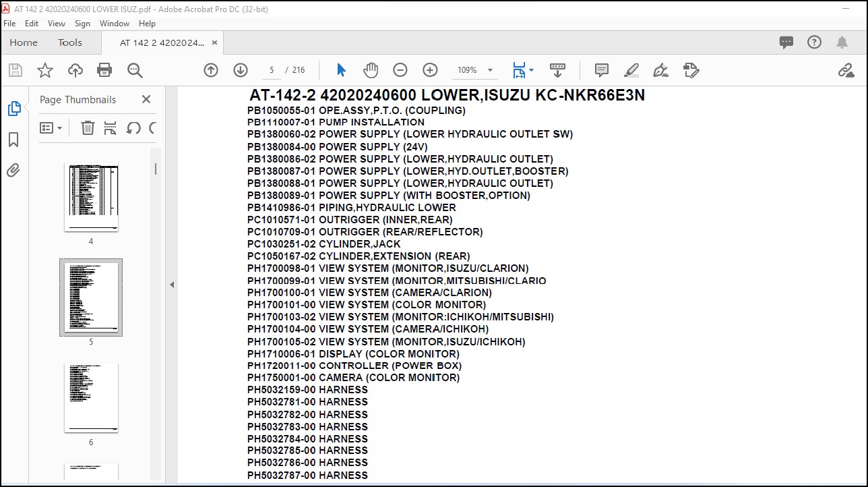Select page 4 thumbnail
Image resolution: width=868 pixels, height=487 pixels.
(x=91, y=198)
